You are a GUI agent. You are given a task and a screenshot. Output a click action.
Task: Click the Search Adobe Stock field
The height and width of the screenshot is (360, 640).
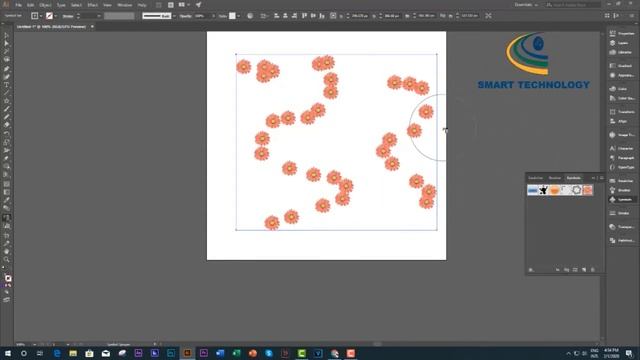[573, 5]
